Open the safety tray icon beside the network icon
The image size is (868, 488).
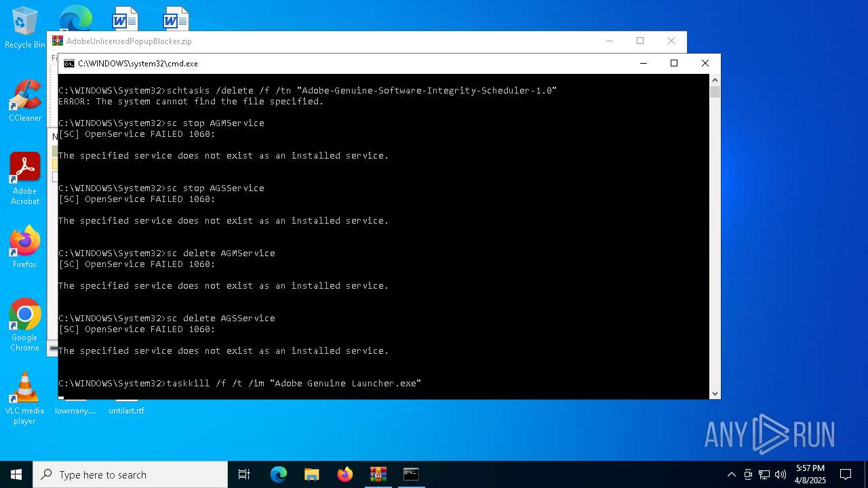(748, 474)
